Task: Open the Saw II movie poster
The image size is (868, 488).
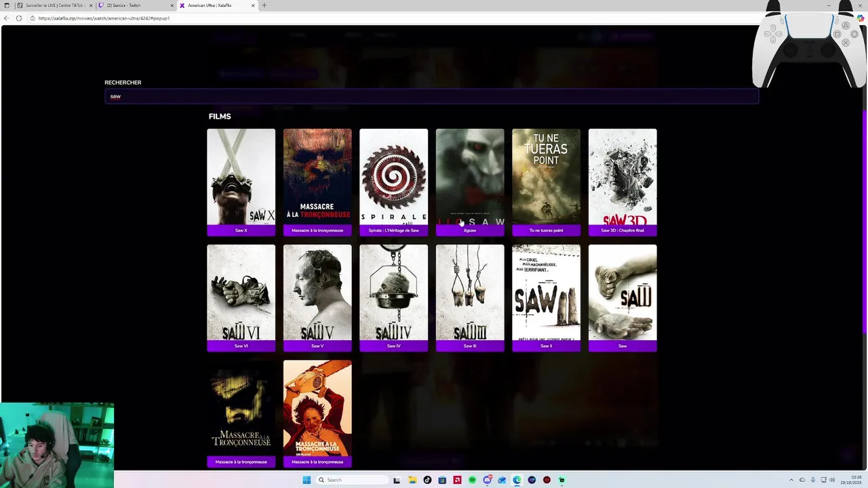Action: 546,298
